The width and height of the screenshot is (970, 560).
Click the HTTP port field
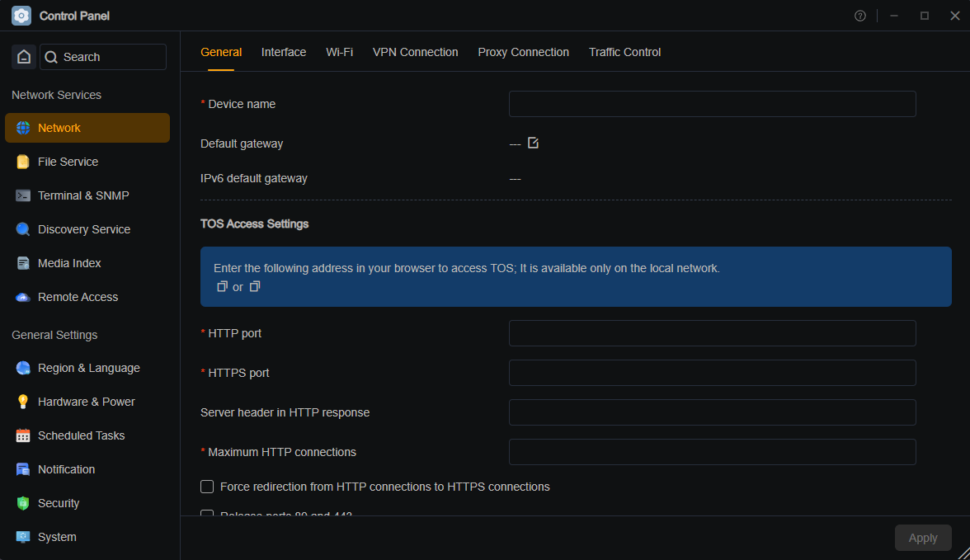tap(712, 333)
